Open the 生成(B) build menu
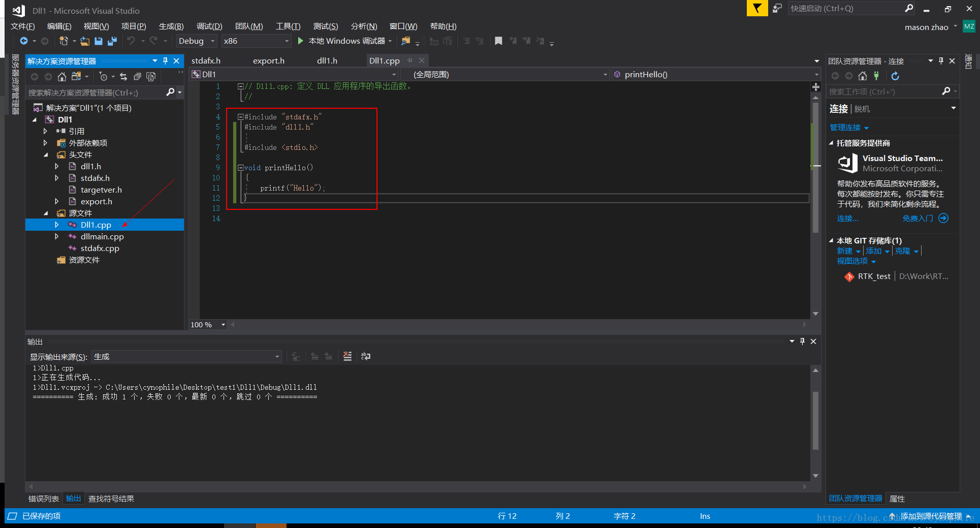Screen dimensions: 980x528 coord(171,26)
